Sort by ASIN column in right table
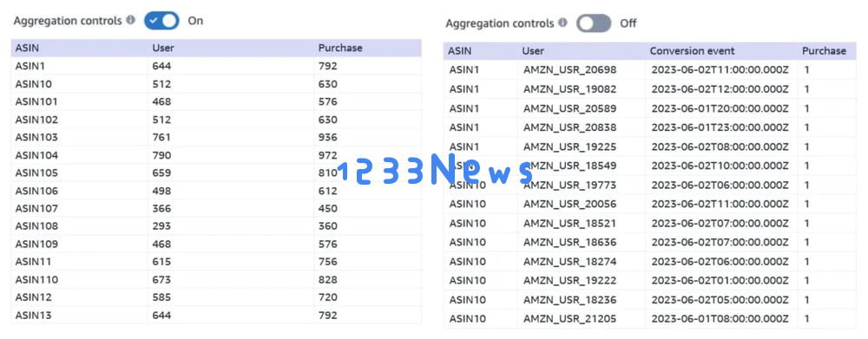868x339 pixels. click(459, 51)
